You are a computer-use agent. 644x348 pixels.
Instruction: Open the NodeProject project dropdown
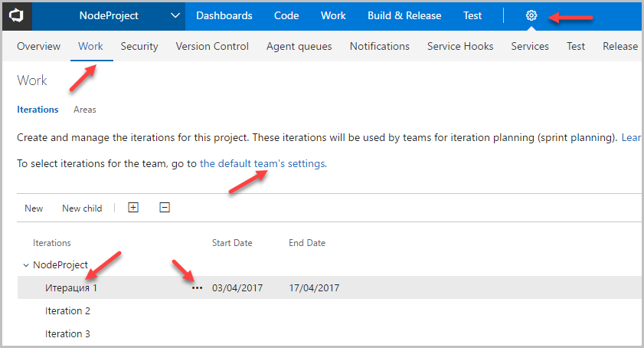[175, 15]
